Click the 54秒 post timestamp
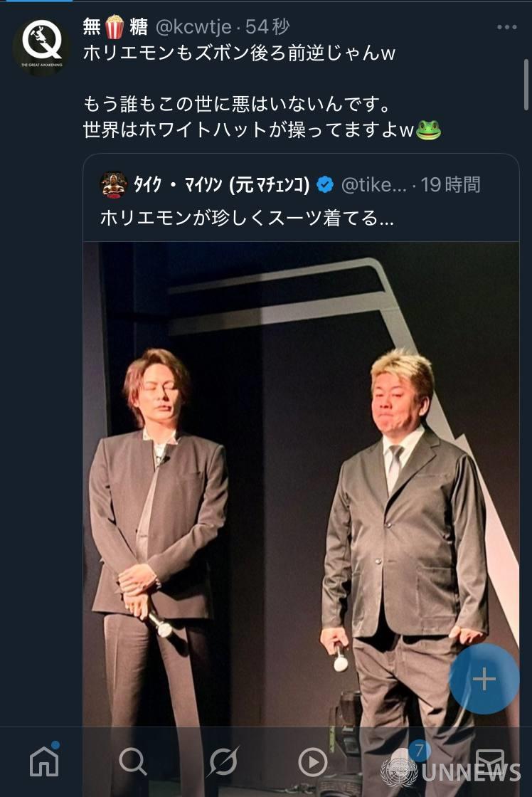The height and width of the screenshot is (797, 532). tap(267, 27)
